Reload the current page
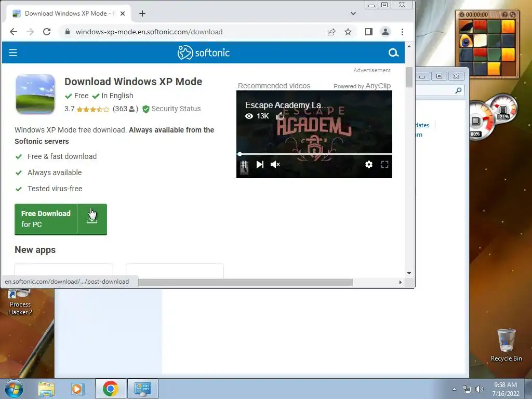532x399 pixels. point(47,32)
